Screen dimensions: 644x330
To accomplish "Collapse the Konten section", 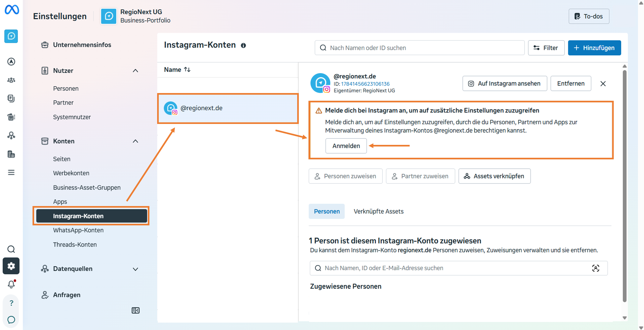I will pos(136,141).
